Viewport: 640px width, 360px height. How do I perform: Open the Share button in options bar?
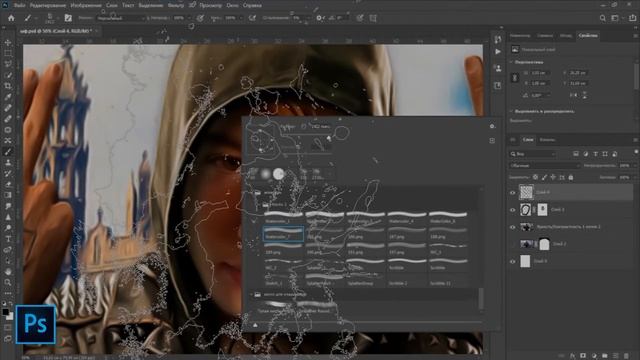[x=632, y=18]
